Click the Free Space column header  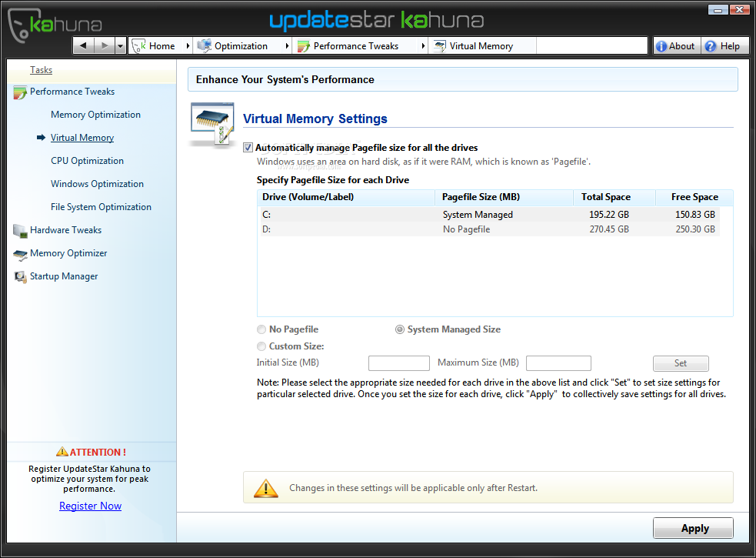(x=694, y=198)
